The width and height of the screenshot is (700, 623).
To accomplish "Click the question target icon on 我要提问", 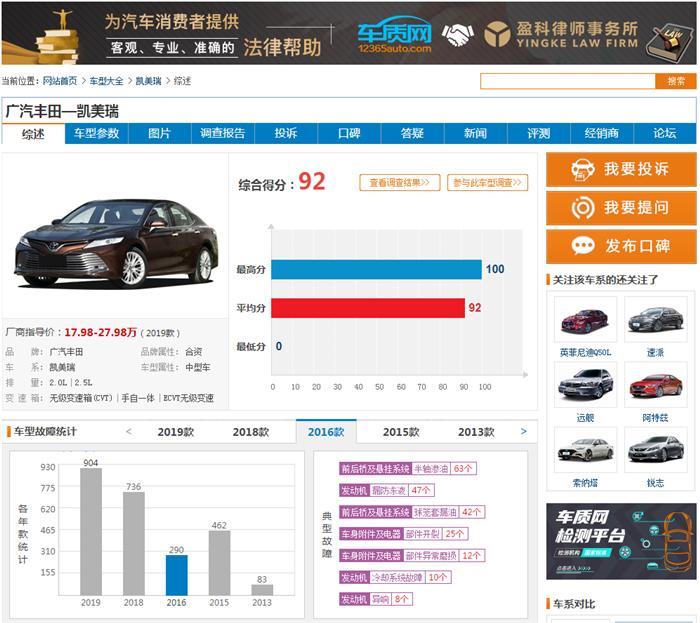I will (583, 208).
